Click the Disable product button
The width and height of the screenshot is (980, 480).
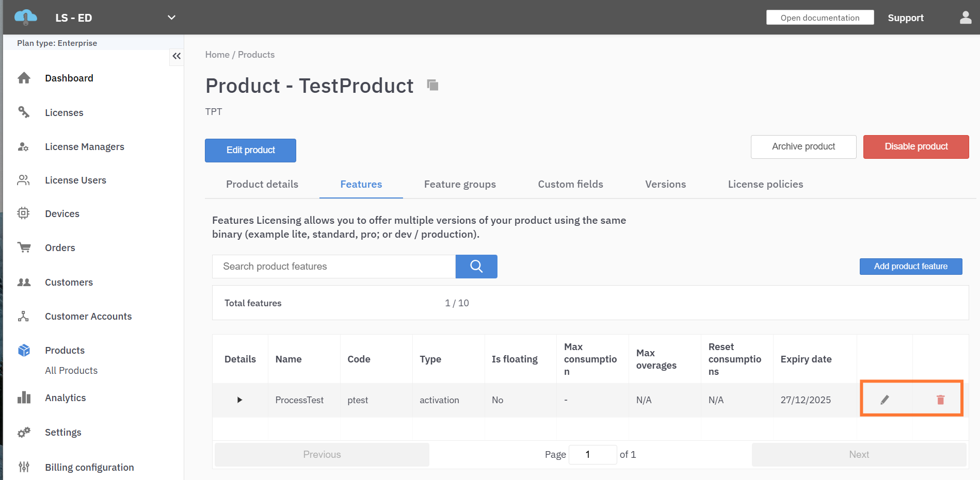915,147
